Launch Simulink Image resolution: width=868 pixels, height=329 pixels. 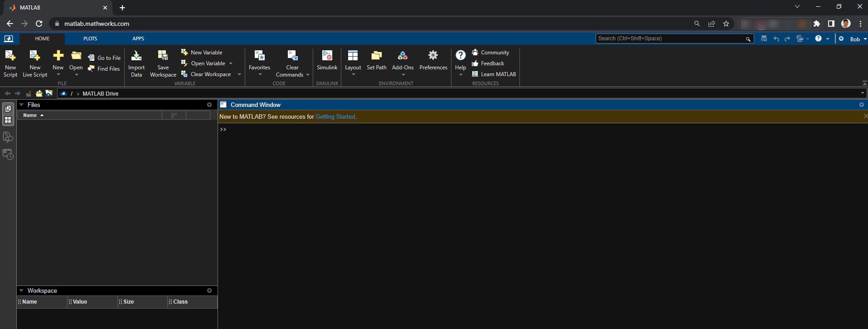[327, 60]
